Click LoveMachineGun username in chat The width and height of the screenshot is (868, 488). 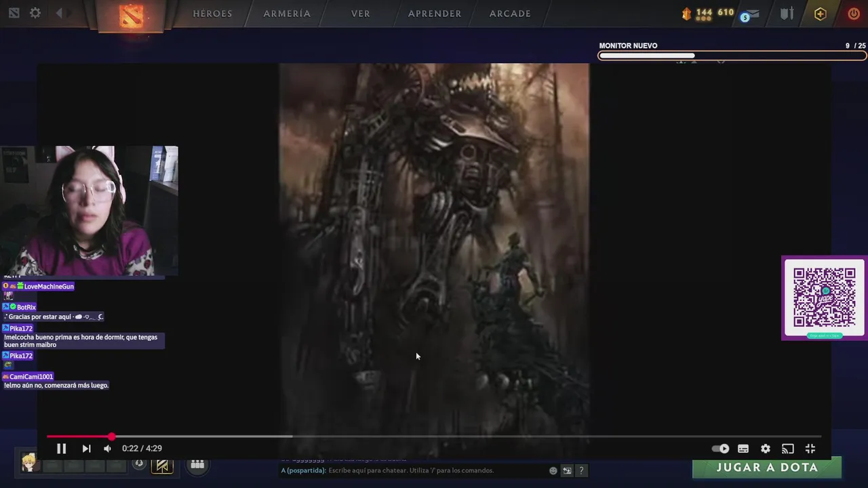pyautogui.click(x=49, y=287)
